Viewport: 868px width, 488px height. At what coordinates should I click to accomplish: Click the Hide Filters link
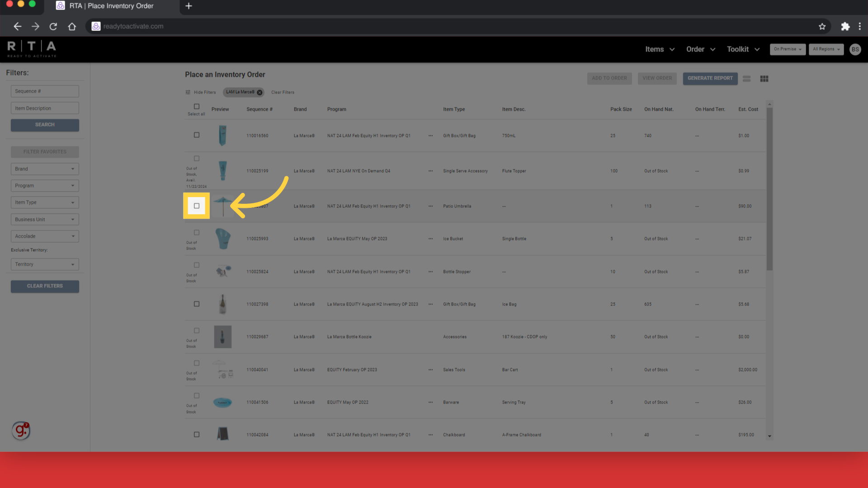(205, 92)
